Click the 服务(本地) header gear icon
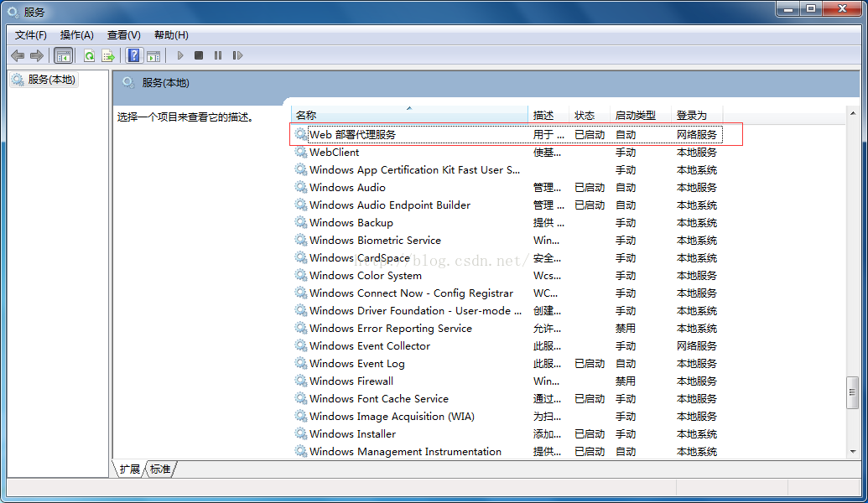Image resolution: width=868 pixels, height=503 pixels. click(128, 83)
